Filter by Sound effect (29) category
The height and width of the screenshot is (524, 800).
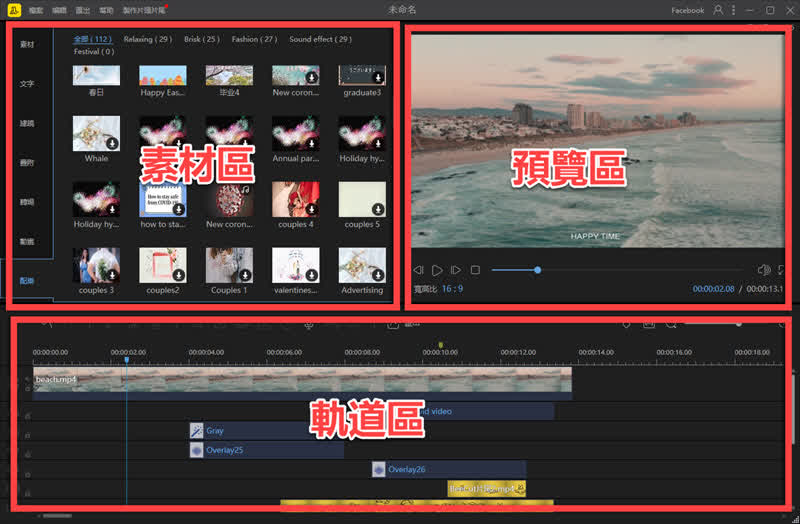click(x=320, y=39)
